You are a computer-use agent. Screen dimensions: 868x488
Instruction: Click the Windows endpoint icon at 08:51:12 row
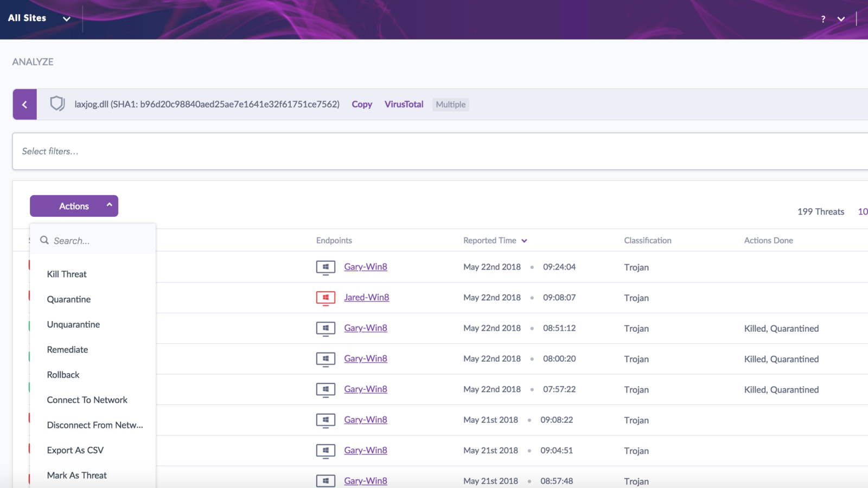click(x=325, y=329)
